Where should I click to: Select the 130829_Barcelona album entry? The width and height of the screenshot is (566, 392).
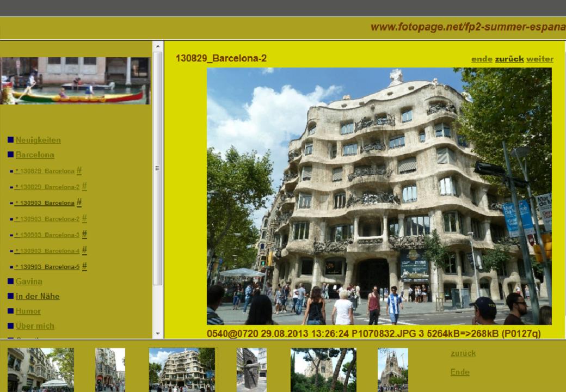pos(44,171)
